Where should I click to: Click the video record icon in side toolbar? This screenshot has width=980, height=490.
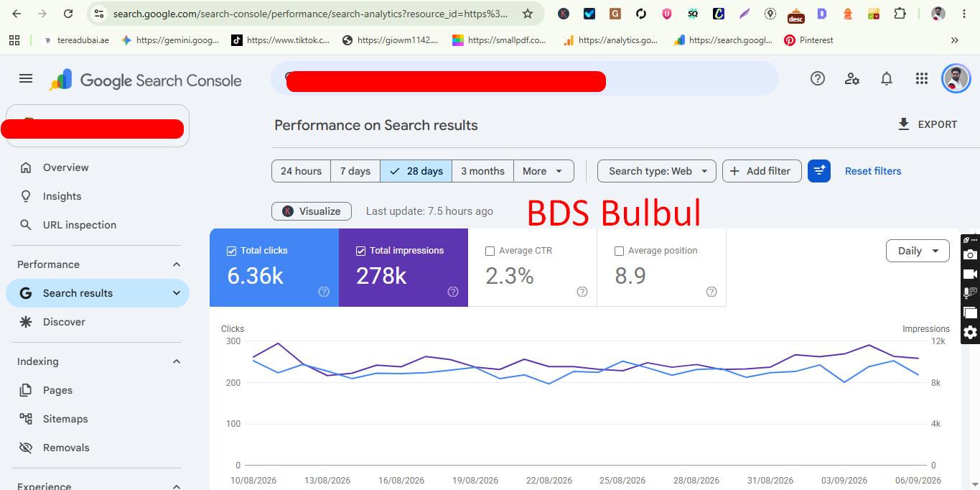(970, 274)
